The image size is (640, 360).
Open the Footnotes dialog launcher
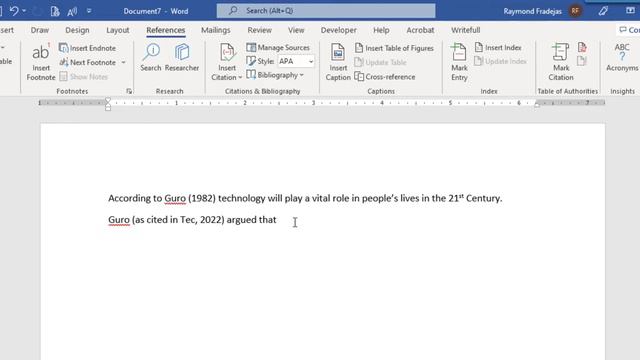coord(129,91)
